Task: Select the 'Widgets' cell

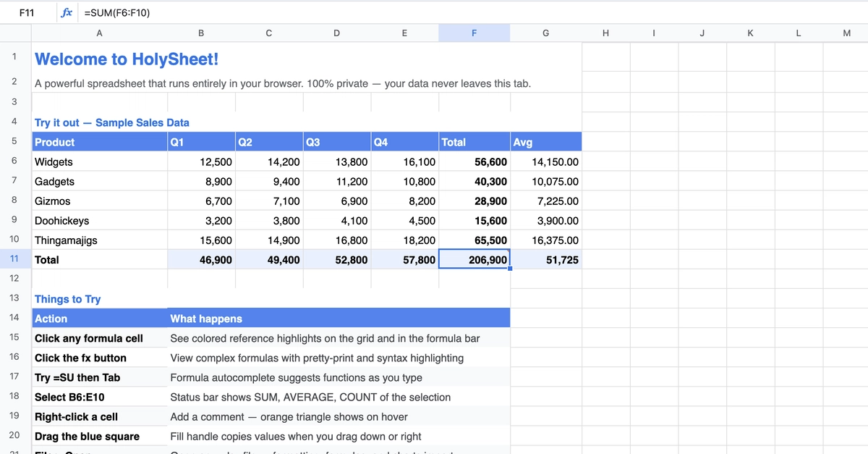Action: 100,161
